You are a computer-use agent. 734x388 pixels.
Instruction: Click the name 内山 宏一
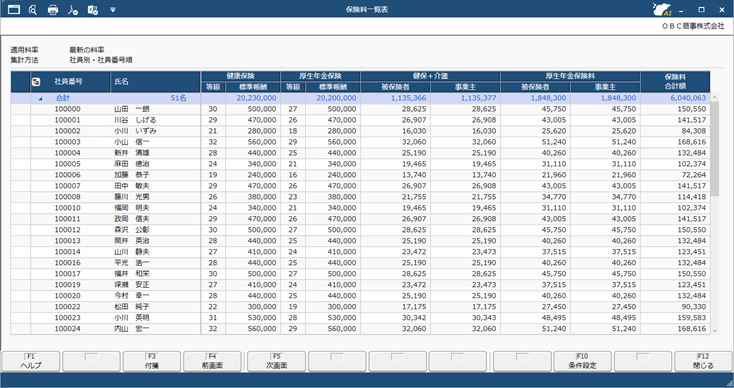(132, 329)
